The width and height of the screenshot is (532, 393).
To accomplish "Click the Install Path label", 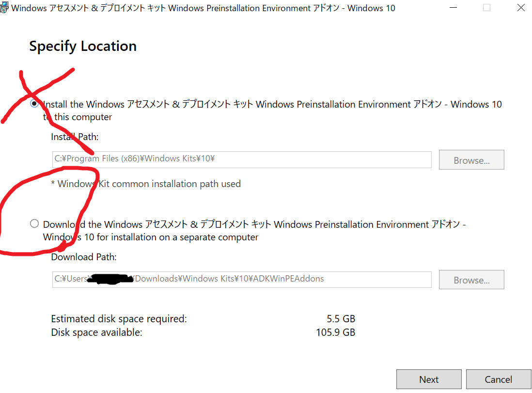I will pos(74,137).
